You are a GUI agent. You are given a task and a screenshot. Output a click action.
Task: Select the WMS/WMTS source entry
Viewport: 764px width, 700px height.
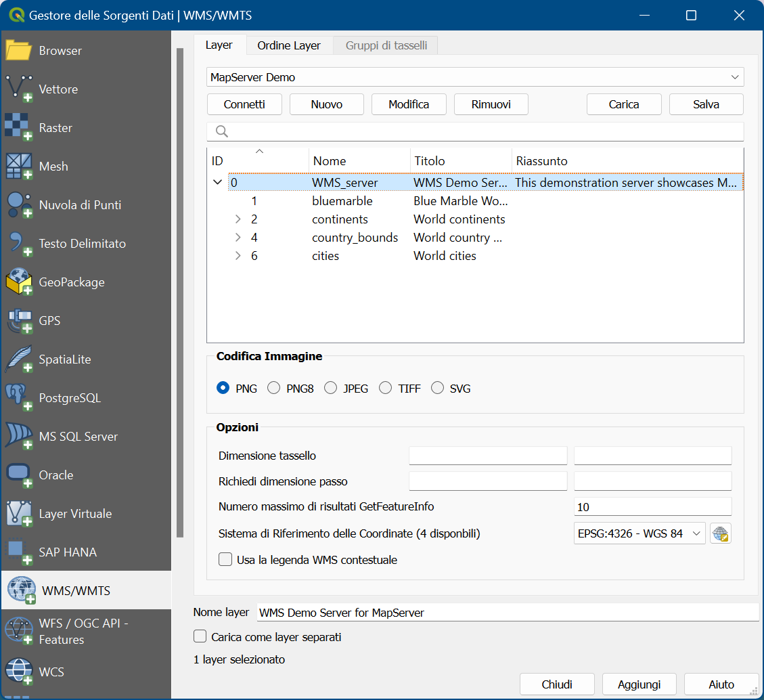(x=86, y=590)
